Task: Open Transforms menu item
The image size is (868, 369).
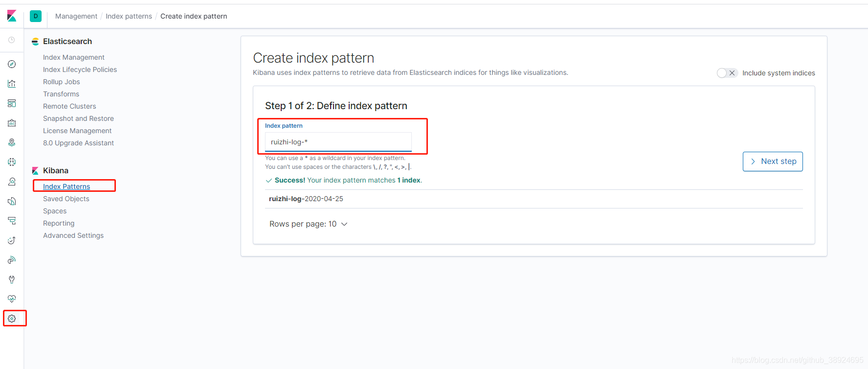Action: 61,94
